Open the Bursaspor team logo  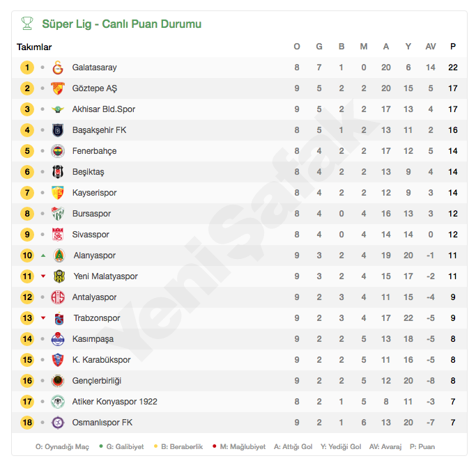pyautogui.click(x=58, y=214)
